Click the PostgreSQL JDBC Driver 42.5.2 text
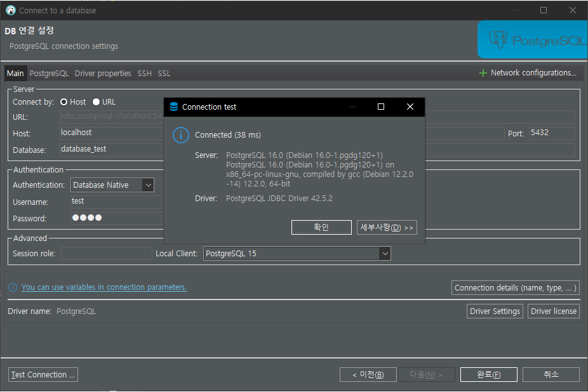 [x=279, y=199]
